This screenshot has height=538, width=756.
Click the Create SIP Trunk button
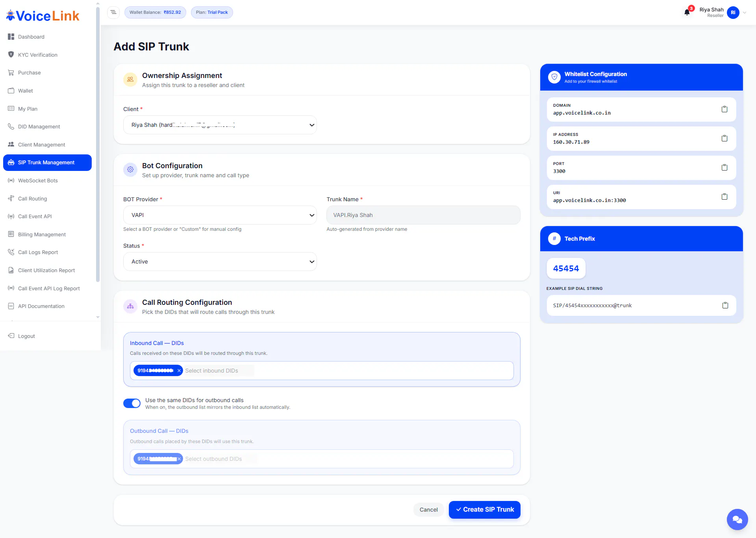tap(485, 510)
